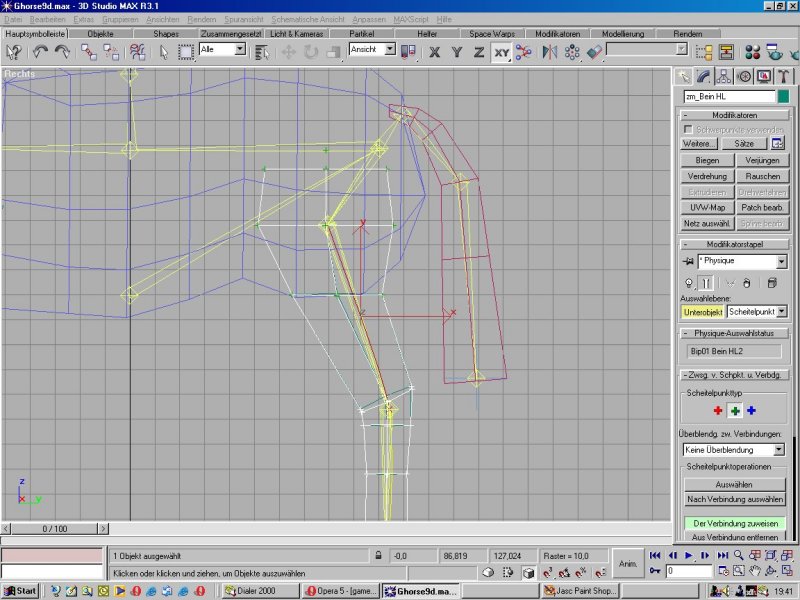Open the Utilities panel (hammer icon)
The width and height of the screenshot is (800, 600).
click(784, 76)
